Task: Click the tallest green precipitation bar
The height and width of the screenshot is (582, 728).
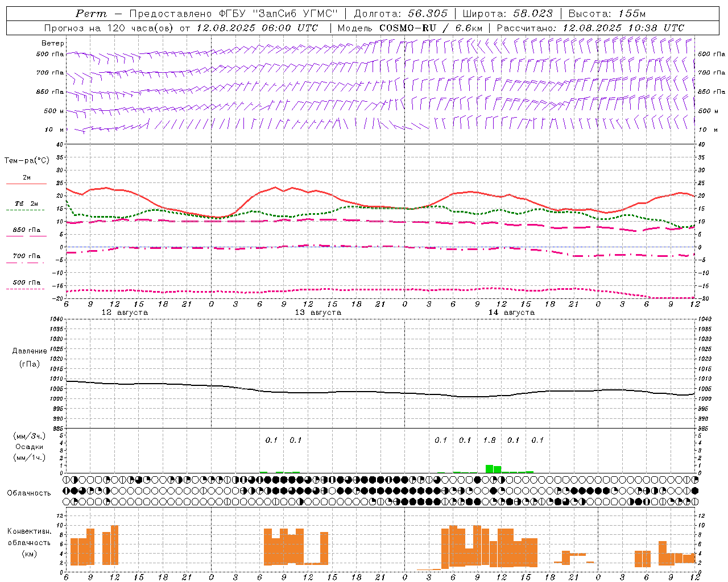Action: pyautogui.click(x=489, y=469)
